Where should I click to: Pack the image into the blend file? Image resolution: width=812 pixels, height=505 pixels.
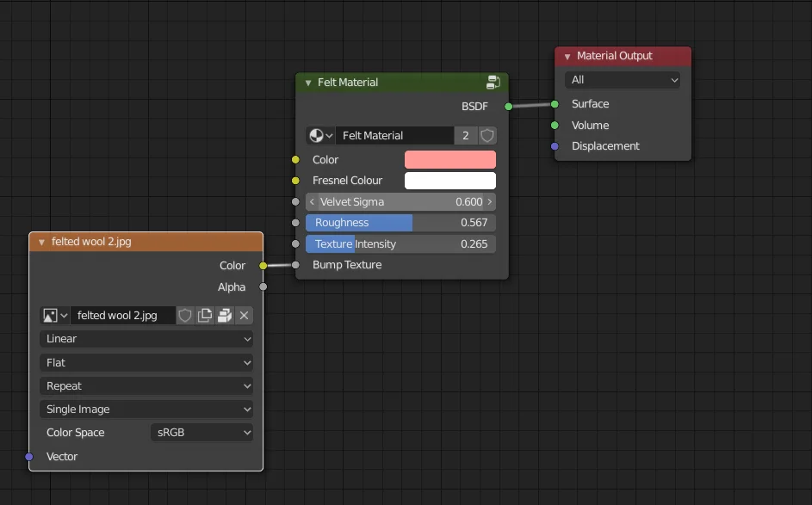coord(224,315)
